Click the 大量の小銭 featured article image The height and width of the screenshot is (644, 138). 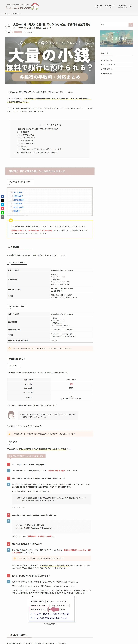[x=50, y=60]
